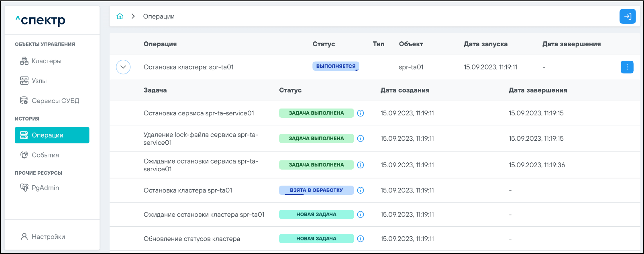Select Операции in the sidebar
This screenshot has width=644, height=254.
(x=52, y=135)
